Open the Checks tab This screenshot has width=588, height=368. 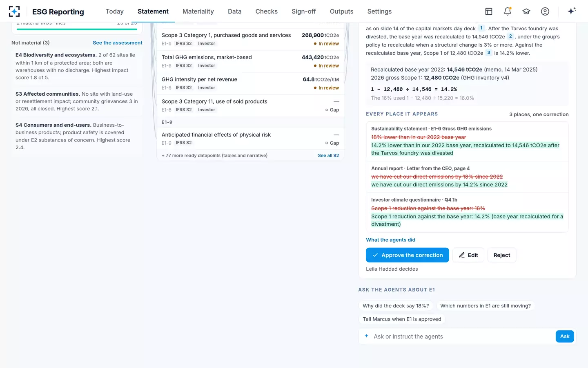tap(266, 11)
